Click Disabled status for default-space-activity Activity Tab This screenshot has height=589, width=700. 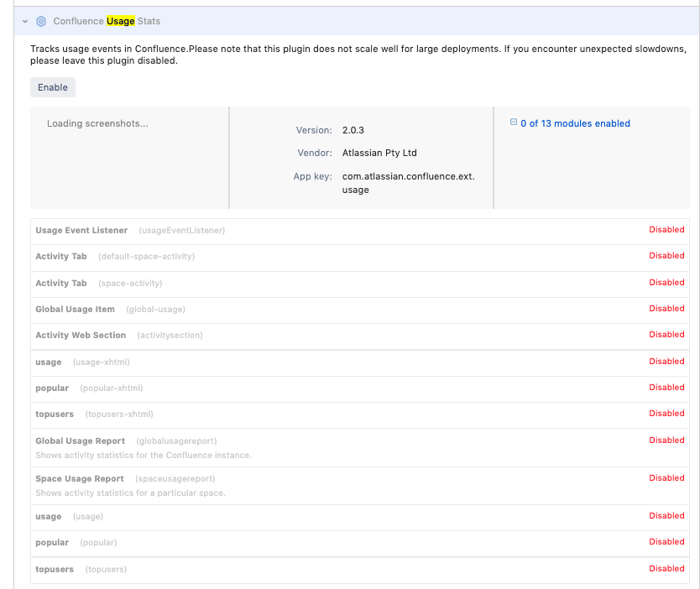(666, 256)
